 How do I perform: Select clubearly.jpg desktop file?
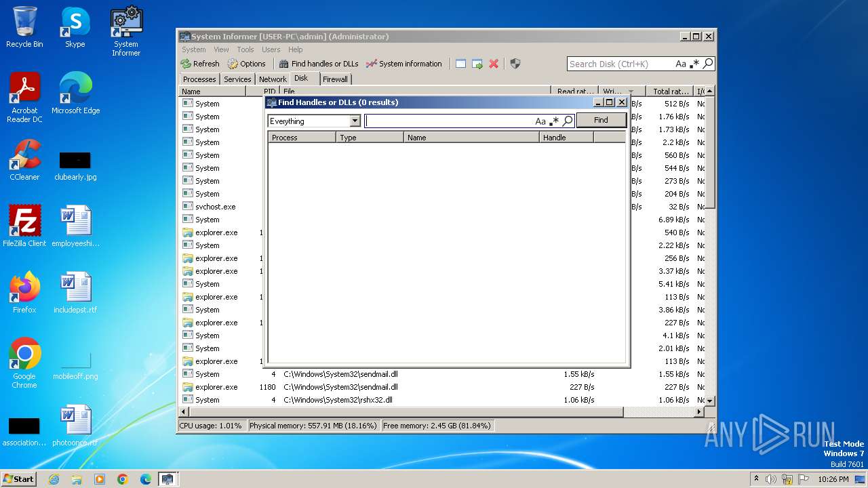click(x=75, y=166)
